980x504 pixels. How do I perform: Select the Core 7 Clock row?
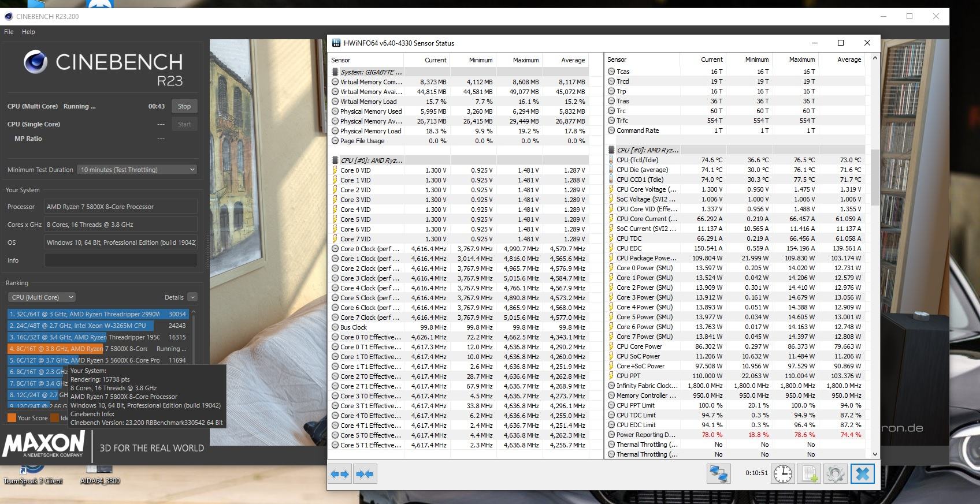click(x=459, y=318)
